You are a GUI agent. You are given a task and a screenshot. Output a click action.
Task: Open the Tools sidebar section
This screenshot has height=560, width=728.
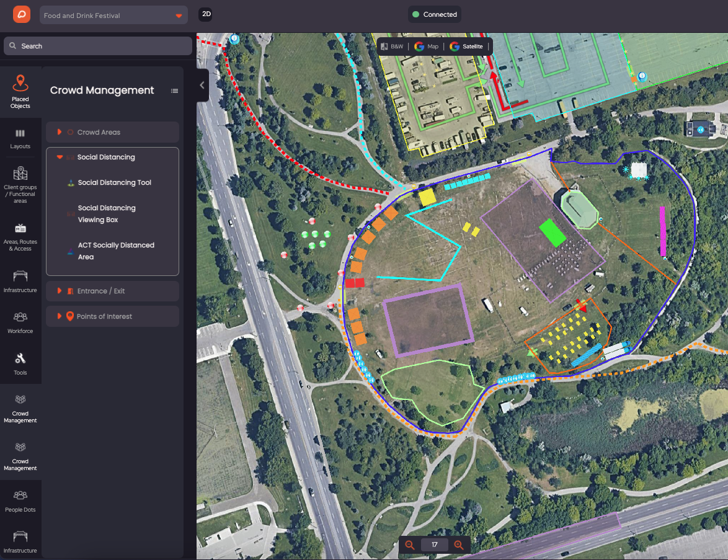20,364
